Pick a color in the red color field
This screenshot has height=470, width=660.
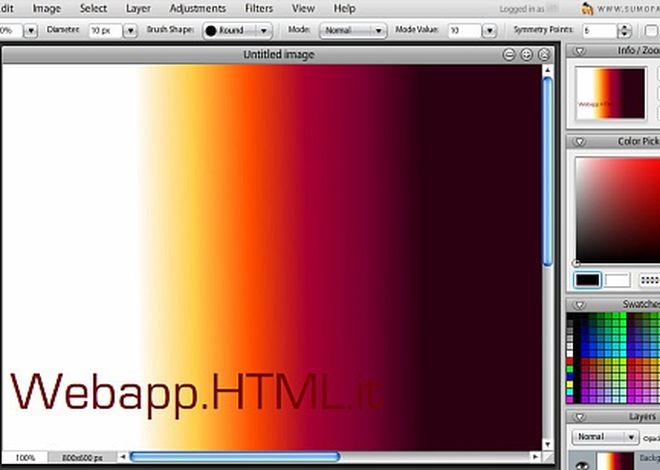(617, 211)
